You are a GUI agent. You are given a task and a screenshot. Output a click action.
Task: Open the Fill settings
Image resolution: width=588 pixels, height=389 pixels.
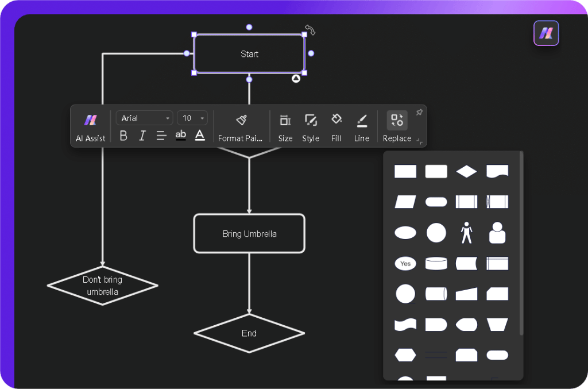pos(336,126)
